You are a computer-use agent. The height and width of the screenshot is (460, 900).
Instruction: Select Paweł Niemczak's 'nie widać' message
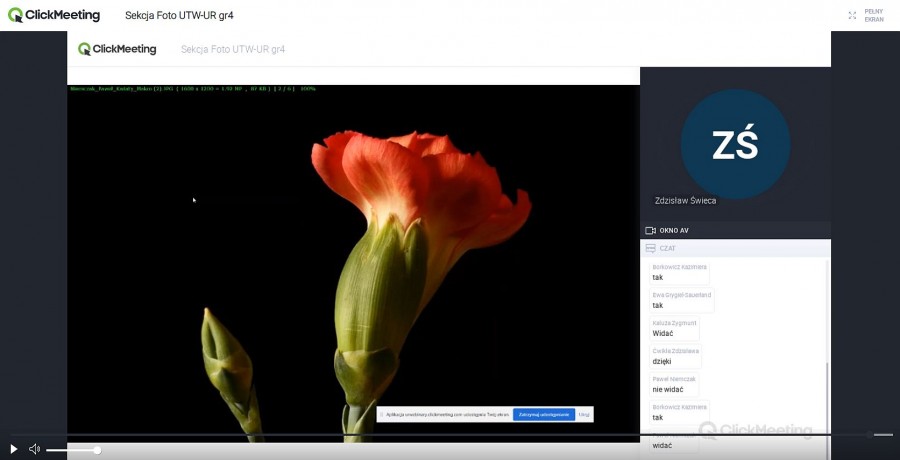(x=668, y=389)
